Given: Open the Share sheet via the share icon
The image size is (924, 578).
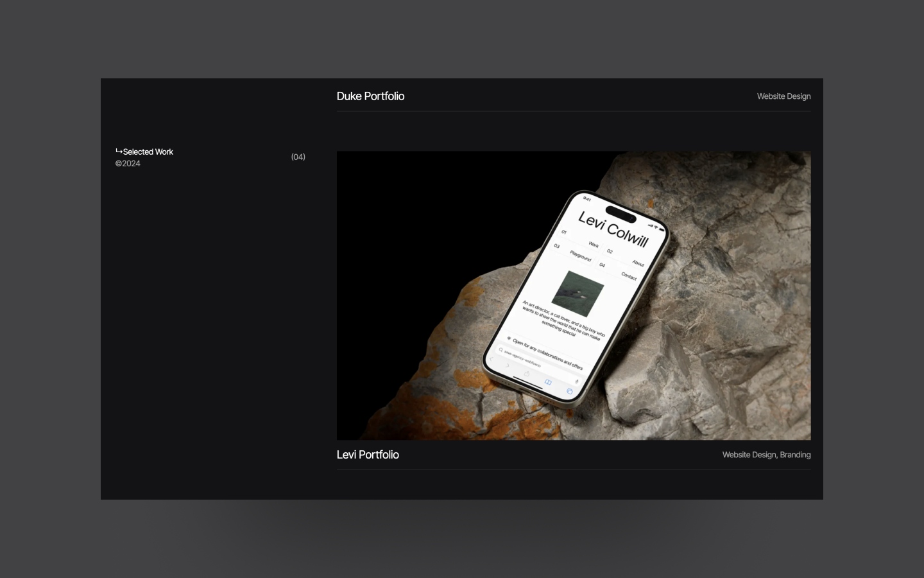Looking at the screenshot, I should click(527, 373).
